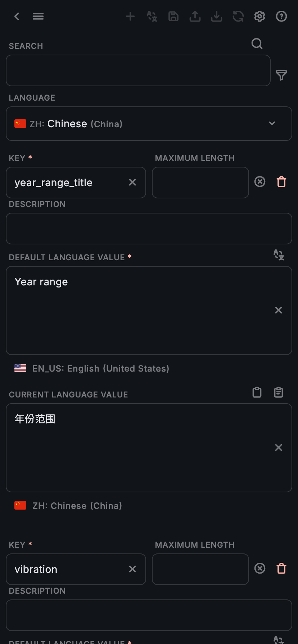This screenshot has height=644, width=298.
Task: Clear the year_range_title key field
Action: (132, 183)
